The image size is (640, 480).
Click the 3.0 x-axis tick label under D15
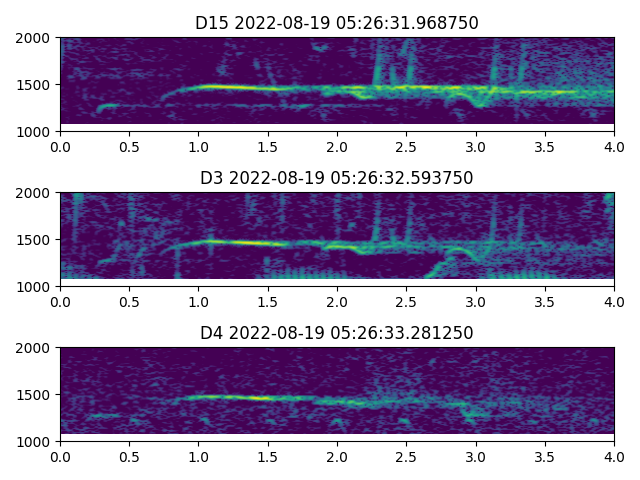tap(476, 147)
